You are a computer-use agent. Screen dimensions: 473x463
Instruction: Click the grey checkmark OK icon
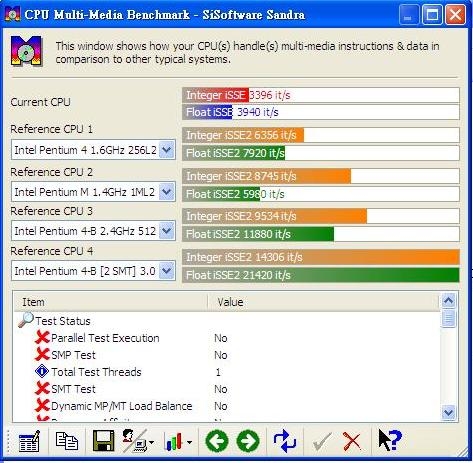322,442
